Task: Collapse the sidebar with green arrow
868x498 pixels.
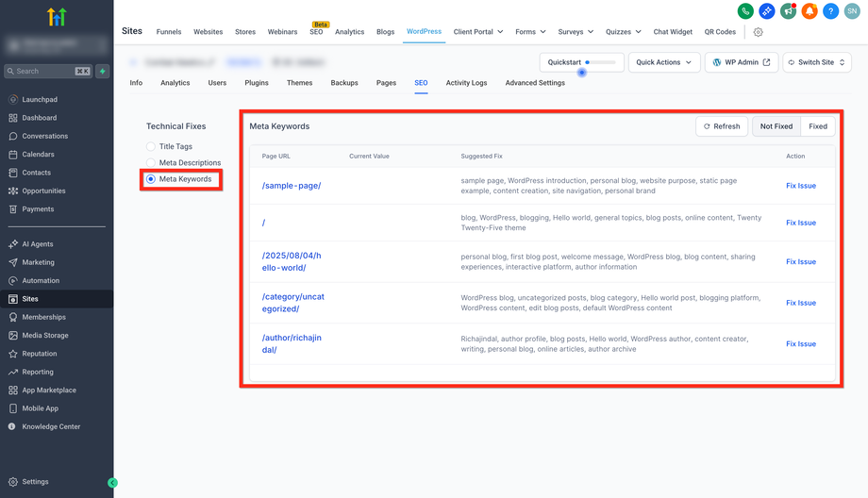Action: click(112, 483)
